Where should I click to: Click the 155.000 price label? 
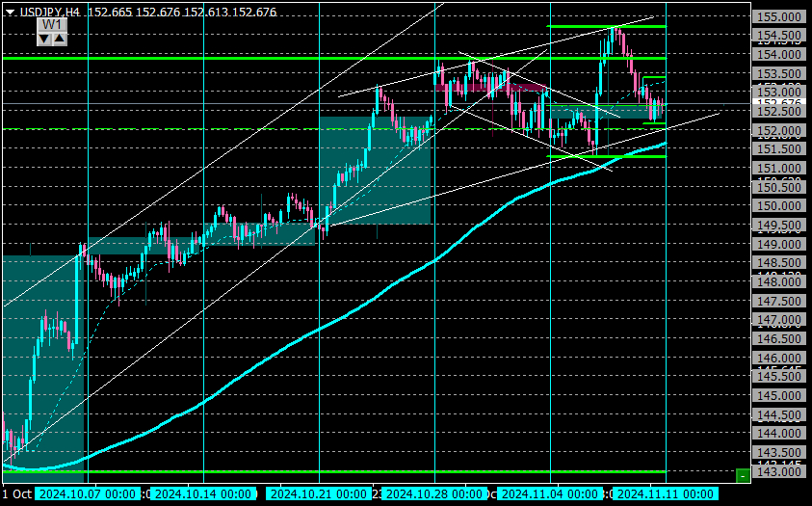pos(779,17)
